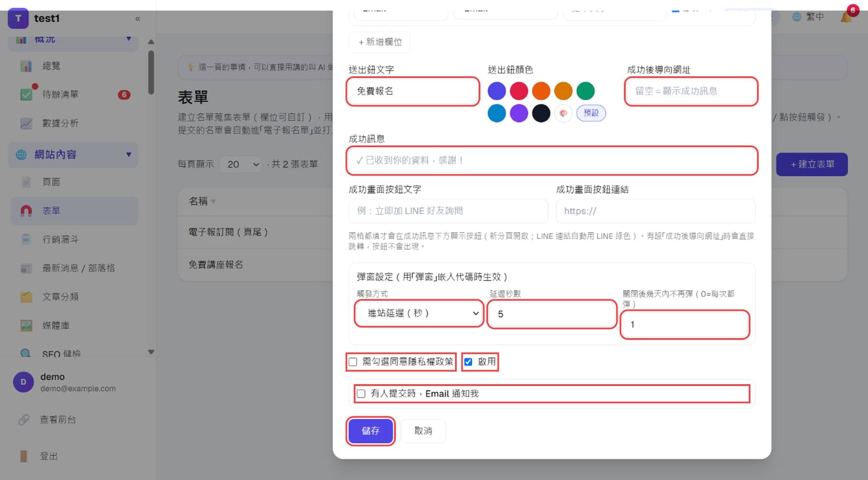Sort table by 名稱 column arrow
868x480 pixels.
tap(213, 202)
